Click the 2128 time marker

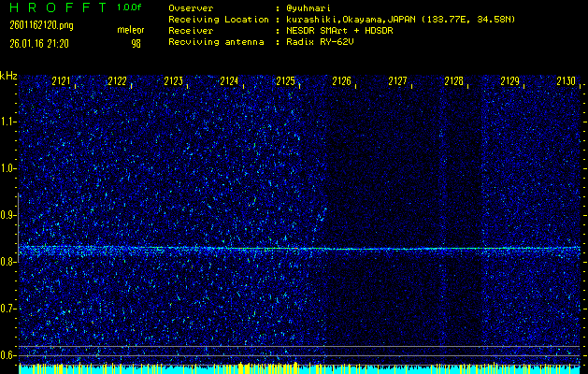coord(453,82)
